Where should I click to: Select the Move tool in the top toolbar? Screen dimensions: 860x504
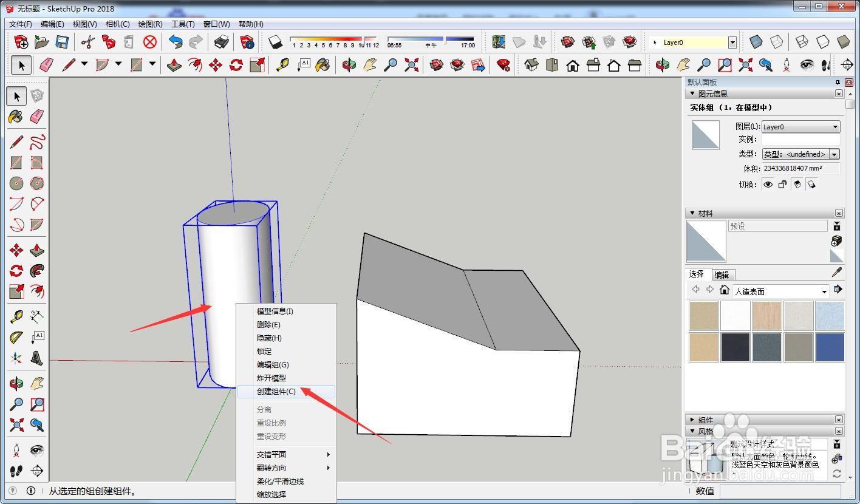tap(216, 64)
